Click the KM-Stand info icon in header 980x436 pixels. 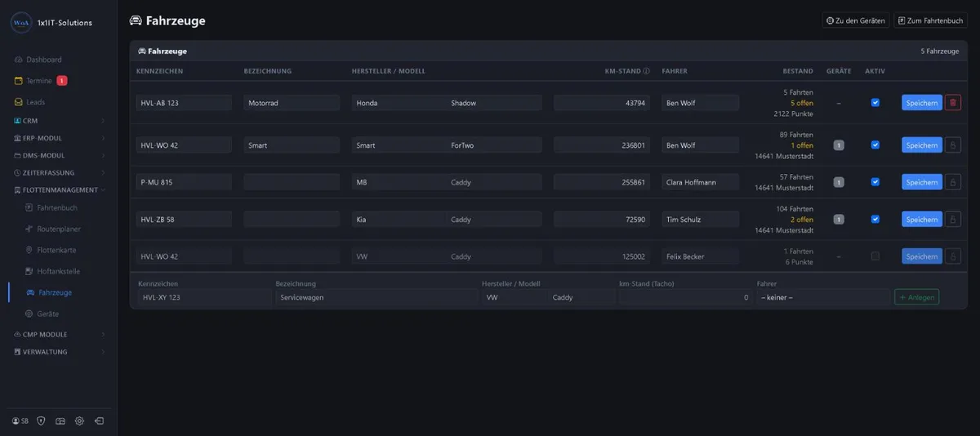[646, 71]
